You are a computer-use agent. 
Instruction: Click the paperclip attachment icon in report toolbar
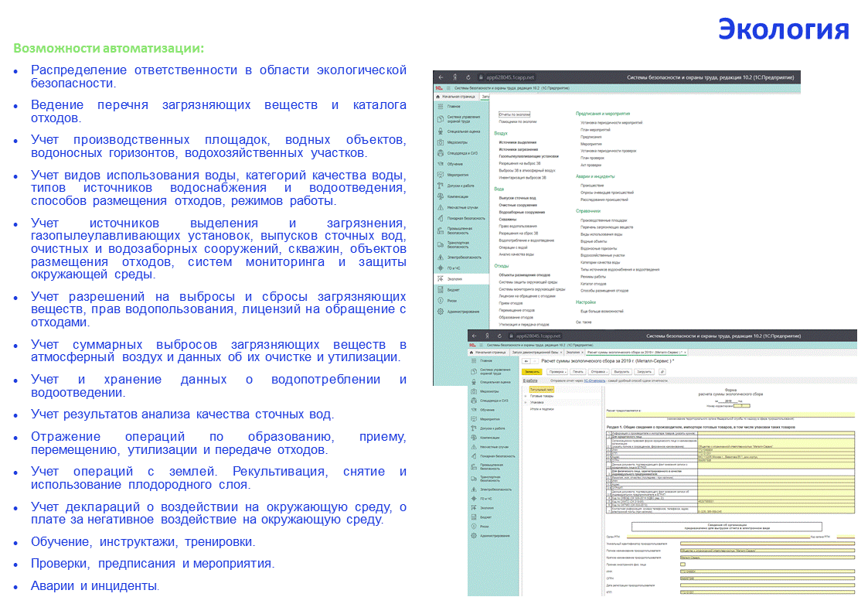click(662, 372)
